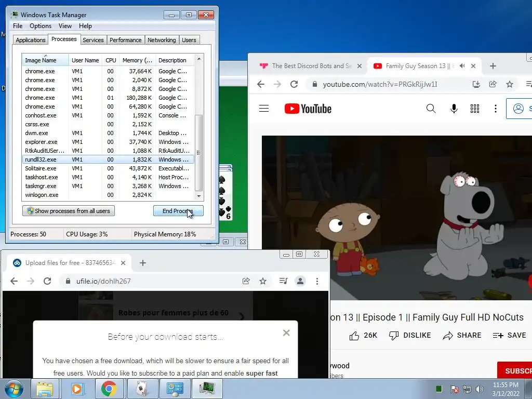Open YouTube settings three-dot menu

[495, 109]
